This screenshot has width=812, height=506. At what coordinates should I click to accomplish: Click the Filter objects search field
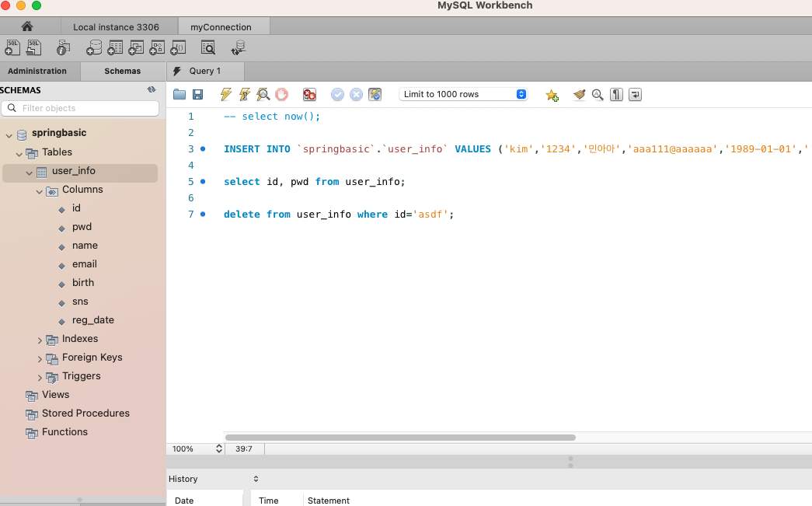coord(80,108)
